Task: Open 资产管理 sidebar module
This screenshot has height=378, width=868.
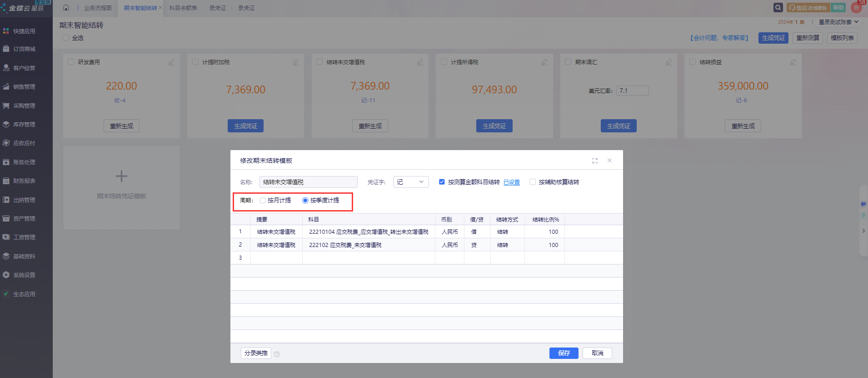Action: [19, 218]
